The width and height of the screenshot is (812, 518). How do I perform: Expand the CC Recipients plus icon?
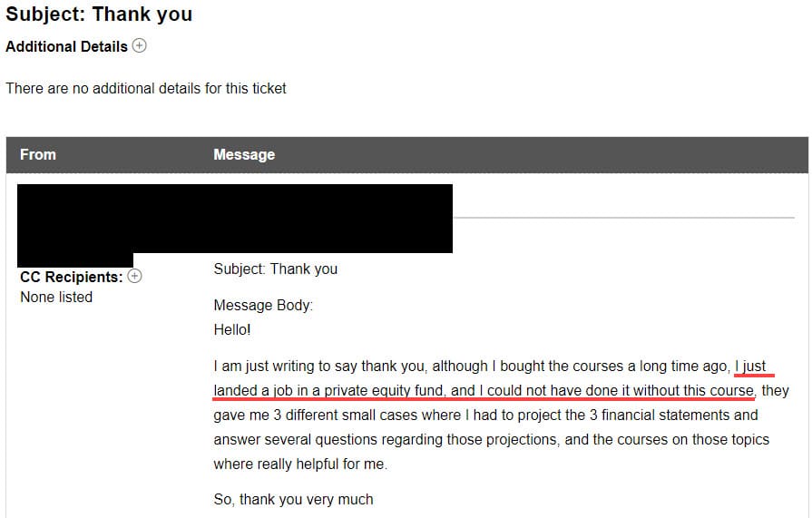pos(134,276)
